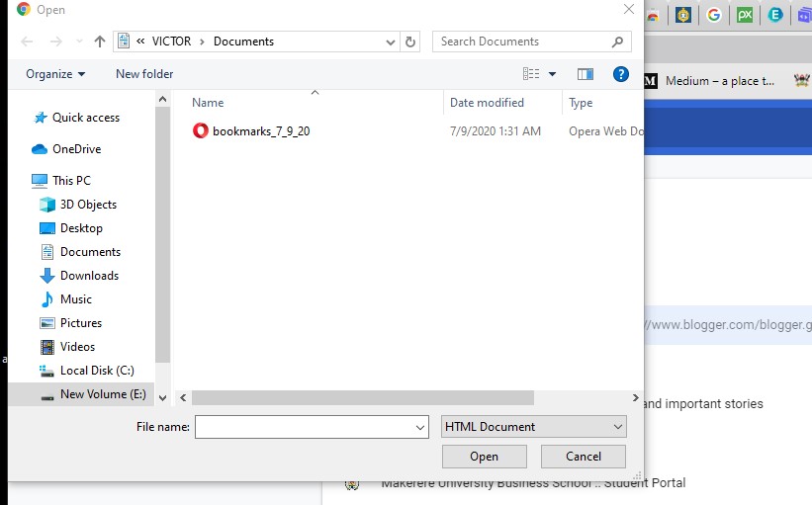Image resolution: width=812 pixels, height=505 pixels.
Task: Select the bookmarks_7_9_20 file
Action: click(x=261, y=131)
